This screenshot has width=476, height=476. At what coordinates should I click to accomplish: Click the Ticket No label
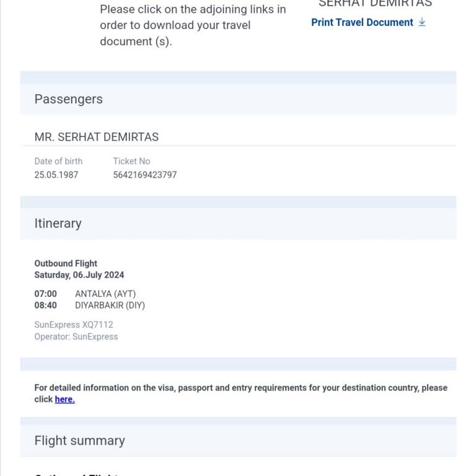(131, 161)
